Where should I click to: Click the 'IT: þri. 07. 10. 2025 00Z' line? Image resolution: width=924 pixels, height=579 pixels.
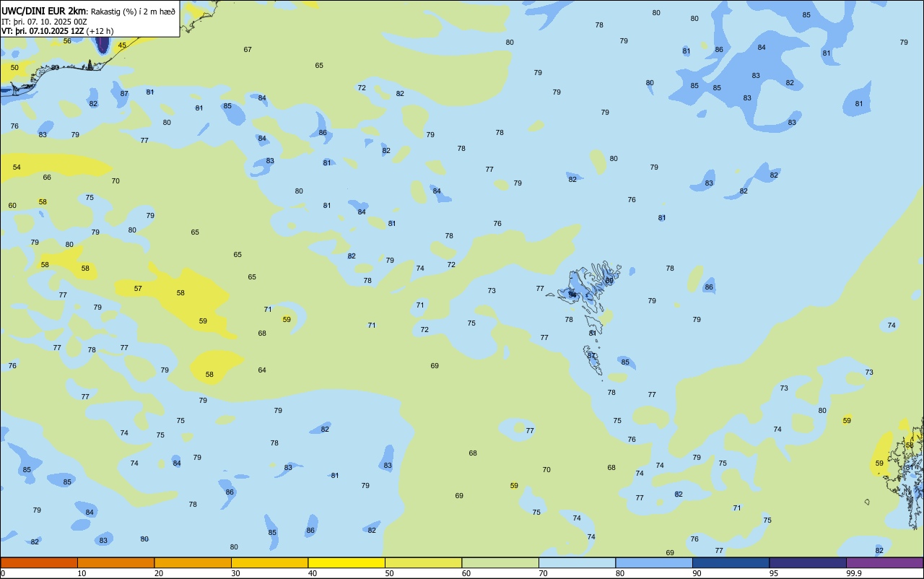[x=45, y=22]
